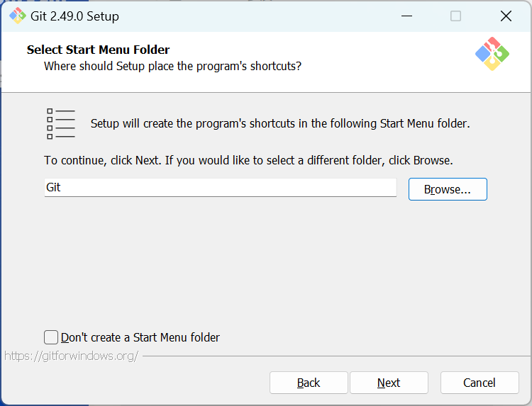Close the Git Setup window

506,16
